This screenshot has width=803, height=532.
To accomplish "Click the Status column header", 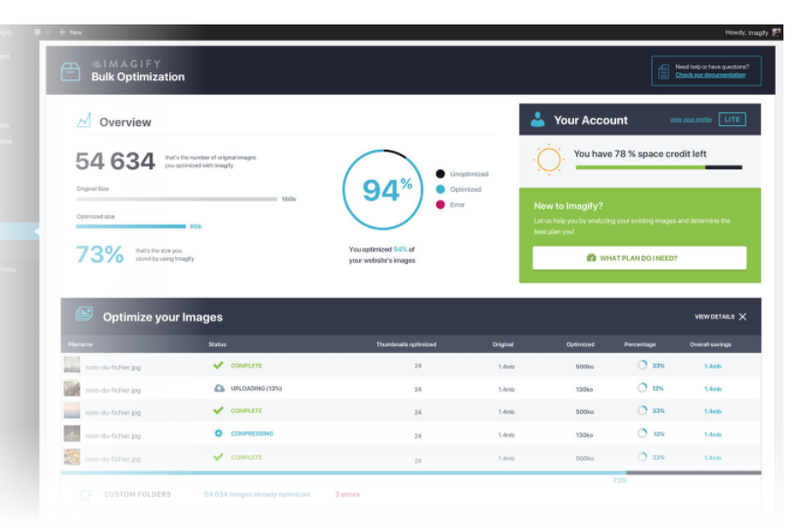I will point(217,344).
